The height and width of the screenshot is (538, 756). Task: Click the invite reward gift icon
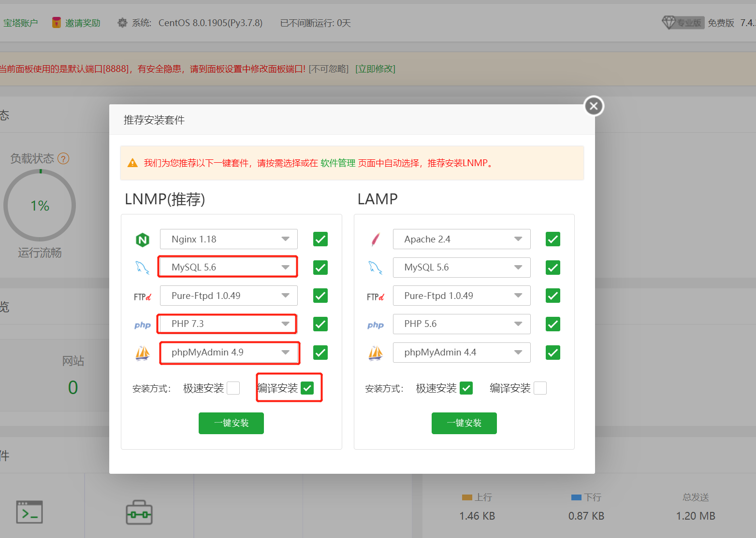(x=57, y=22)
